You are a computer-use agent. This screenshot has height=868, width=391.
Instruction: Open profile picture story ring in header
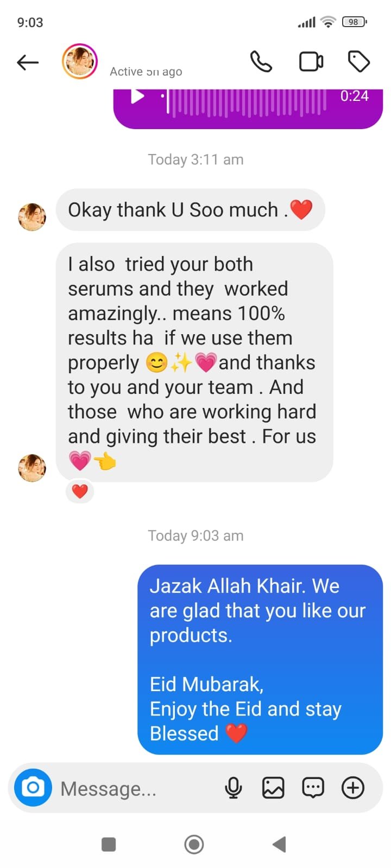click(x=80, y=61)
